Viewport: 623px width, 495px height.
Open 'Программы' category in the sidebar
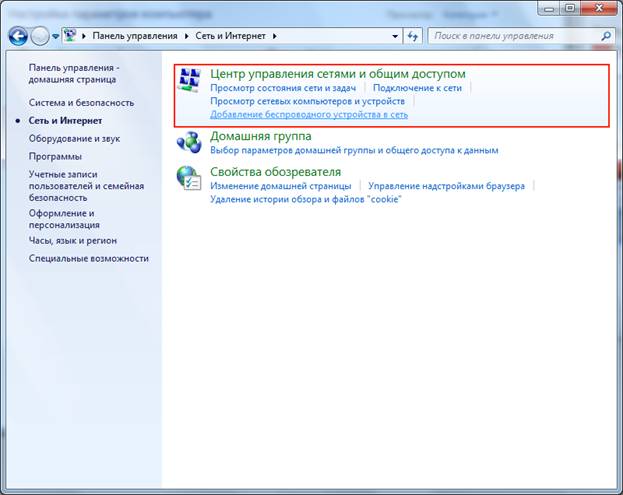pos(55,156)
